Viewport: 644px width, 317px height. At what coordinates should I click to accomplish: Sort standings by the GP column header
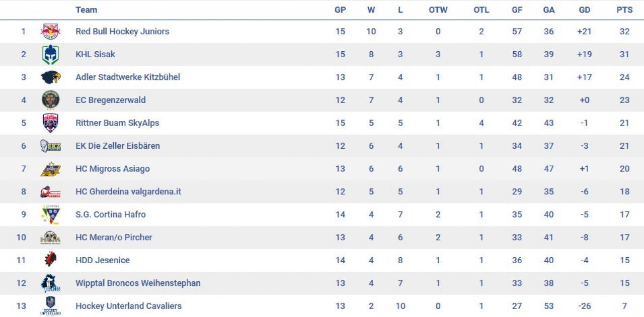[340, 10]
